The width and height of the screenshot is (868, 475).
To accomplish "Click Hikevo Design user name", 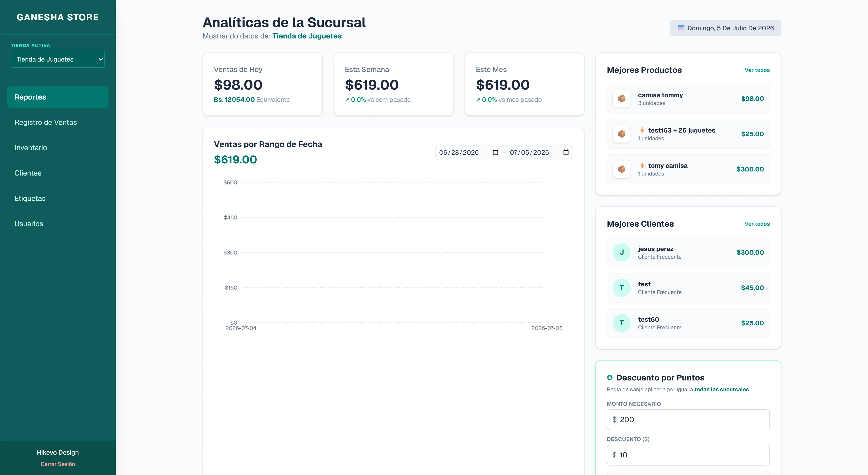I will pyautogui.click(x=58, y=452).
